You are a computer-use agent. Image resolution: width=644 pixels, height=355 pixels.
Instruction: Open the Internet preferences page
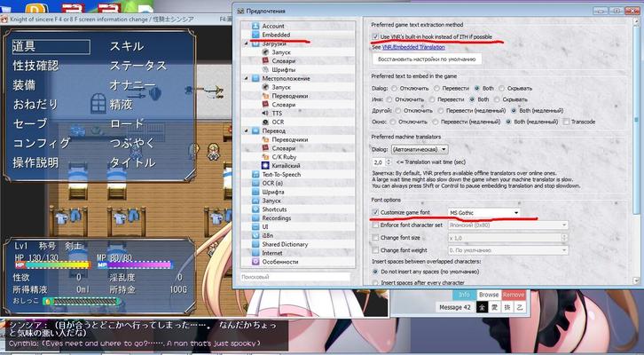click(x=272, y=253)
